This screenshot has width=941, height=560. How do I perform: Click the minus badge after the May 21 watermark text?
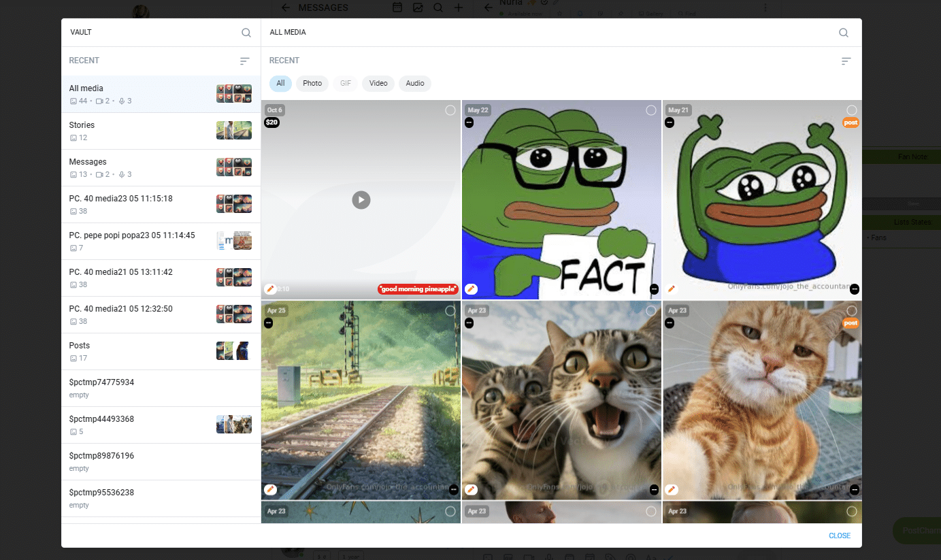click(x=855, y=289)
